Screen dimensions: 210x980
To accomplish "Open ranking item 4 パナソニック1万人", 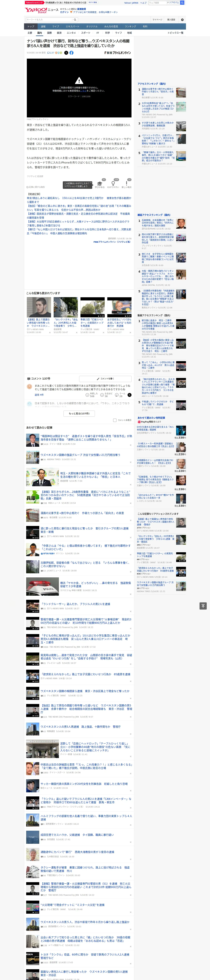I will [x=158, y=139].
